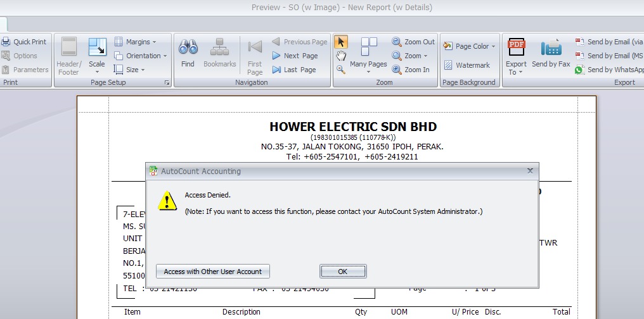The width and height of the screenshot is (644, 319).
Task: Expand the Margins dropdown
Action: tap(135, 42)
